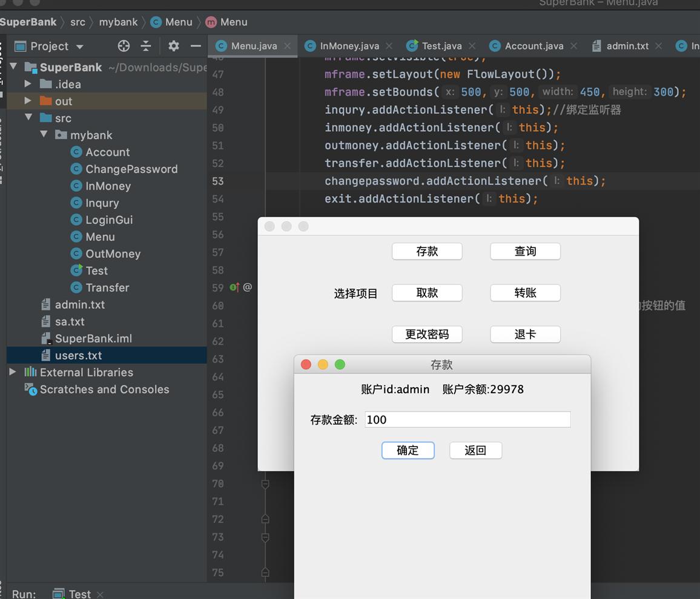Viewport: 700px width, 599px height.
Task: Click 取款 button in menu window
Action: (x=427, y=293)
